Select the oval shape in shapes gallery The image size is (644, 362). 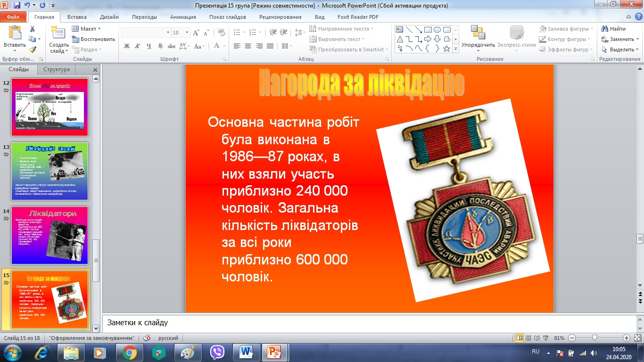point(437,29)
